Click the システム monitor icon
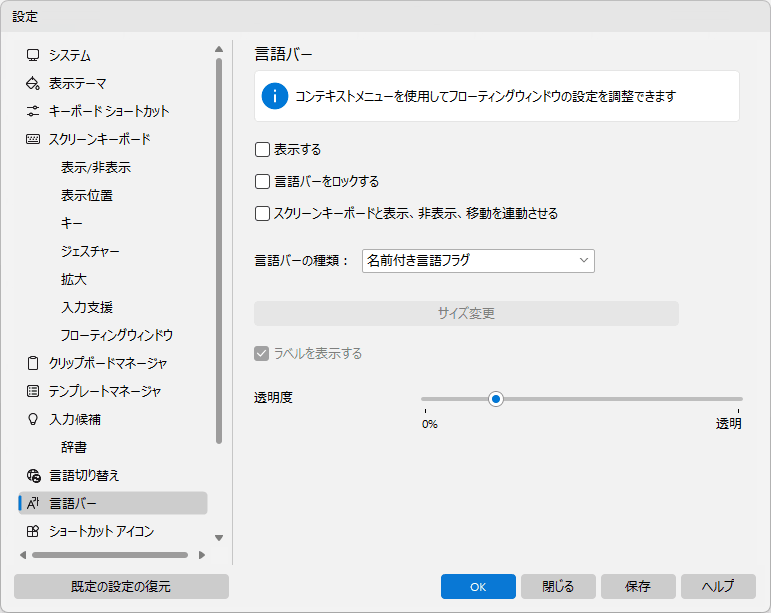Viewport: 771px width, 613px height. 33,55
